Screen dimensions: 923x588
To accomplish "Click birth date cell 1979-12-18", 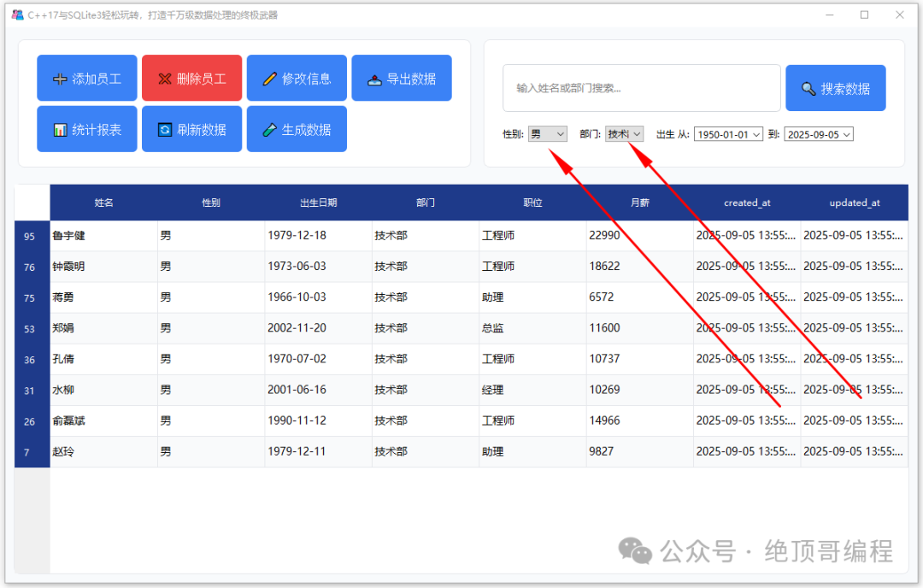I will click(318, 236).
